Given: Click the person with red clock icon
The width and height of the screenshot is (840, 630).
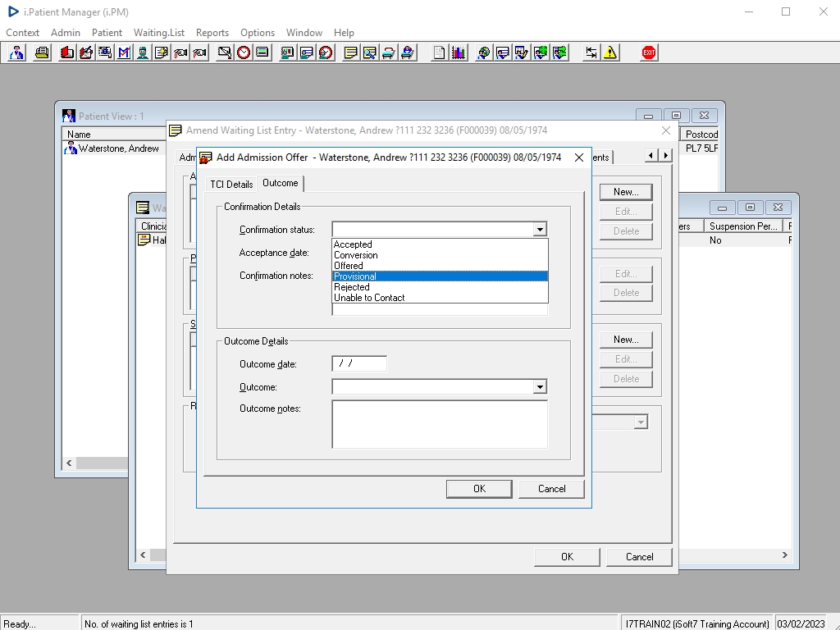Looking at the screenshot, I should (x=326, y=52).
